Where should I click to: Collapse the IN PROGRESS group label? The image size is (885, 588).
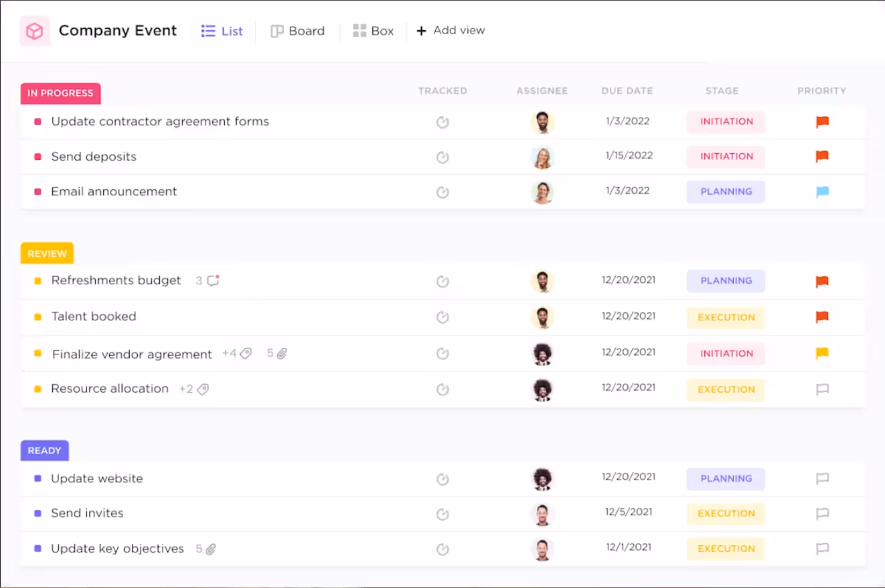(x=60, y=93)
